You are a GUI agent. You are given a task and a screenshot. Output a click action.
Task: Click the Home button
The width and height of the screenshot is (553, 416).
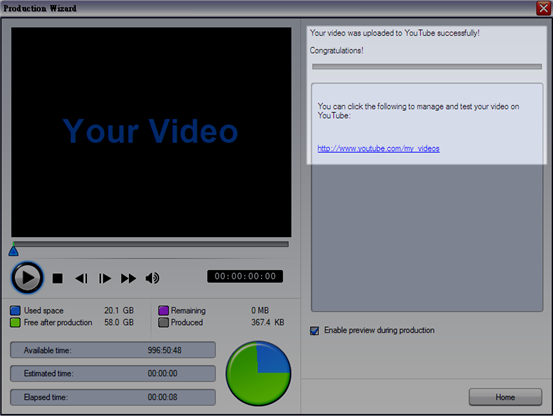pos(505,397)
